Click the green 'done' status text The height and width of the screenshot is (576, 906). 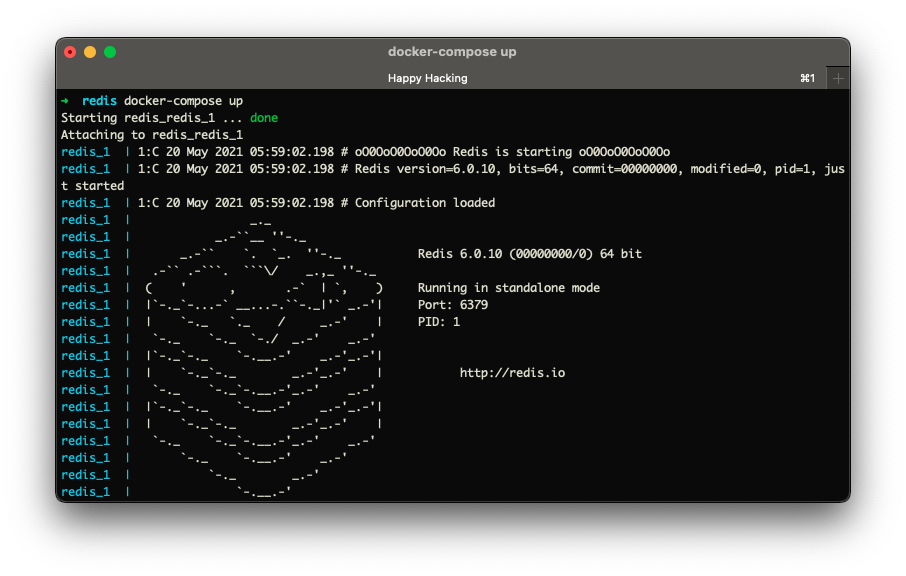[264, 118]
